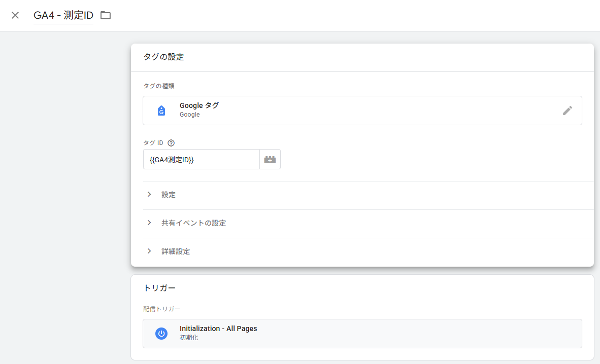Viewport: 600px width, 364px height.
Task: Open the help icon next to タグ ID
Action: pos(171,143)
